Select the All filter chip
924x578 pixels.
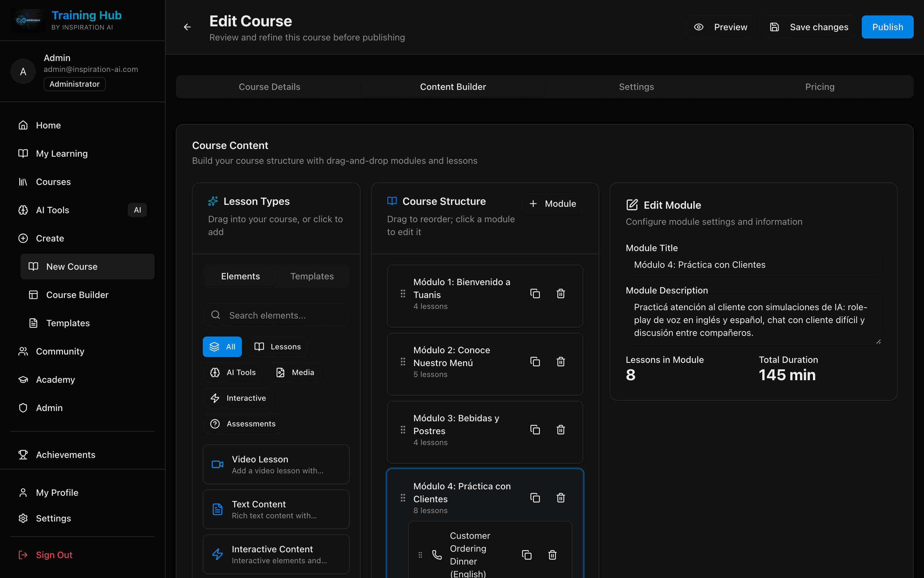222,347
